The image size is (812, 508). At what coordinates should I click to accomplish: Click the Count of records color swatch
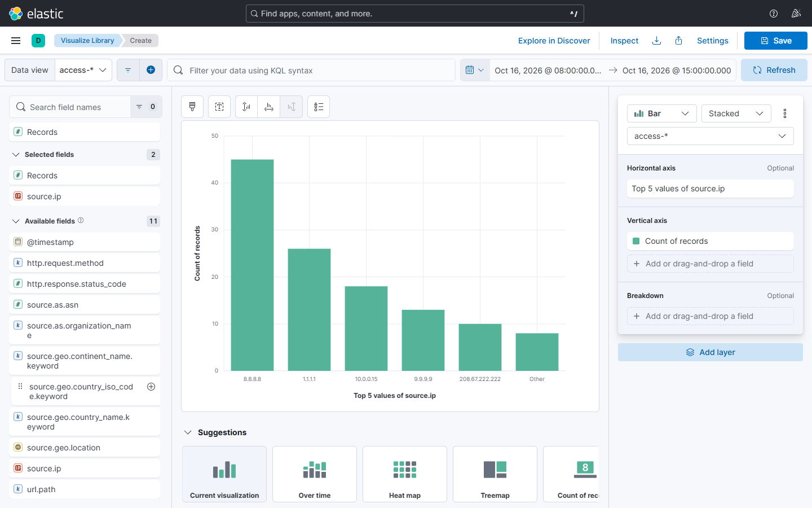click(x=636, y=241)
